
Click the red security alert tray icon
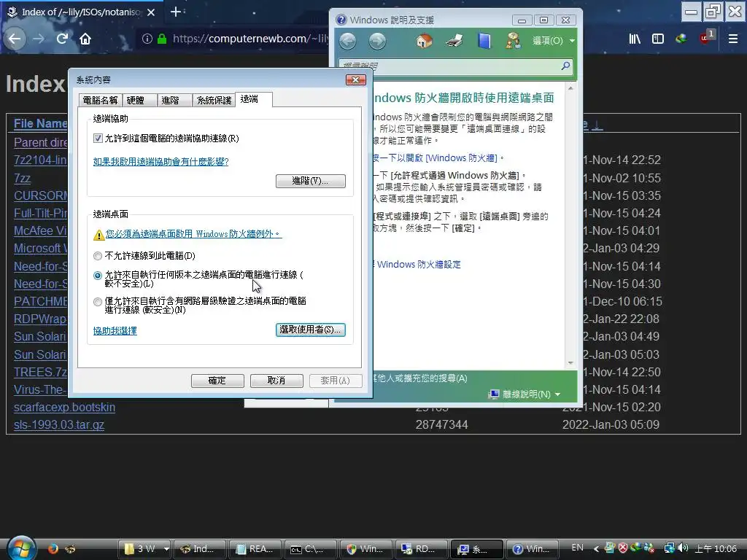(623, 548)
